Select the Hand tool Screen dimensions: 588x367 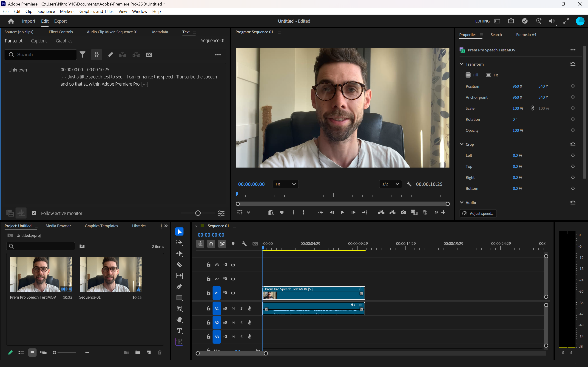[179, 320]
